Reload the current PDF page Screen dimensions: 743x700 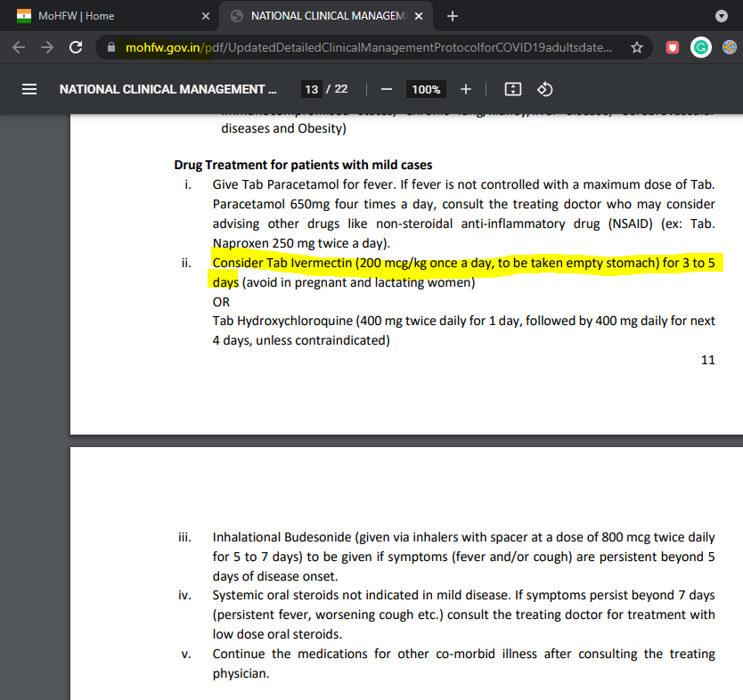pos(76,47)
